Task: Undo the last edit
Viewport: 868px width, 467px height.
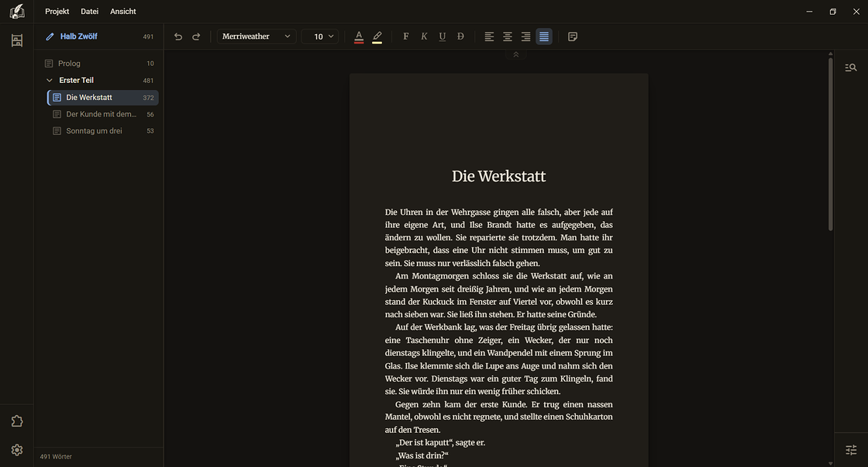Action: (x=178, y=36)
